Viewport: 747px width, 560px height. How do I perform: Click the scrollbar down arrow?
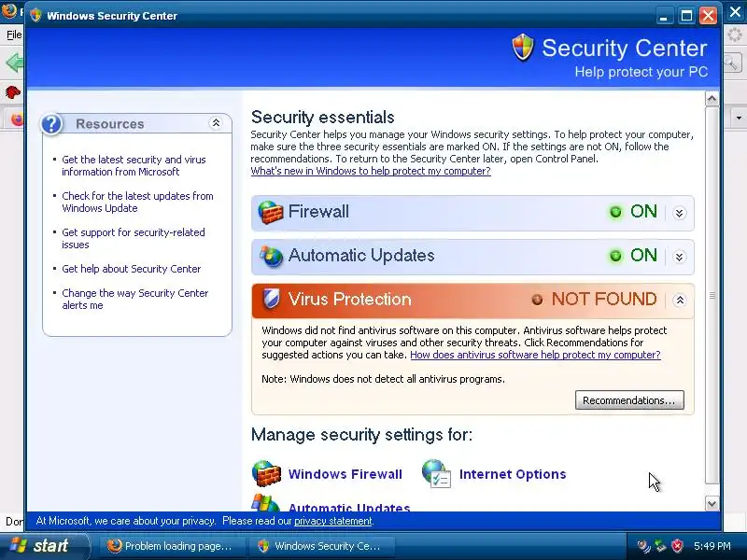coord(712,503)
